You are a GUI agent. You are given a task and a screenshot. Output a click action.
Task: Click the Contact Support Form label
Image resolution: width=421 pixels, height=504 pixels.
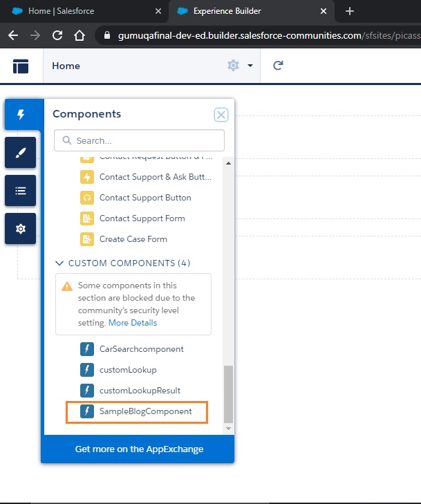pos(142,218)
